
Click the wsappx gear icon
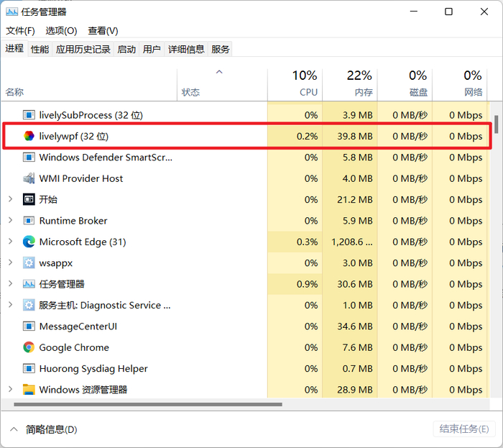[x=29, y=262]
